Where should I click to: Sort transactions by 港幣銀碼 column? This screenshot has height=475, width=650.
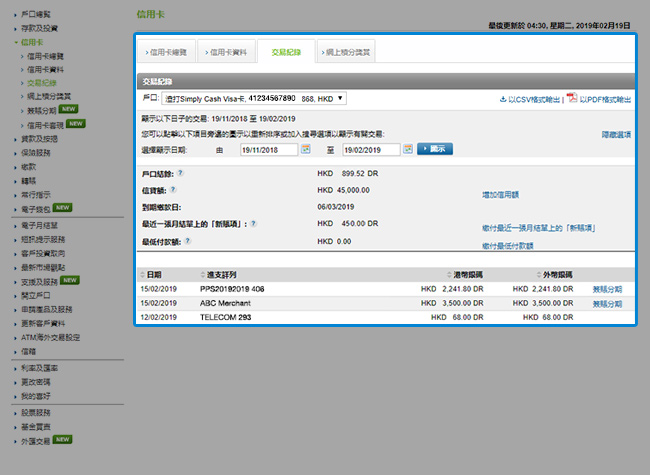[x=469, y=273]
